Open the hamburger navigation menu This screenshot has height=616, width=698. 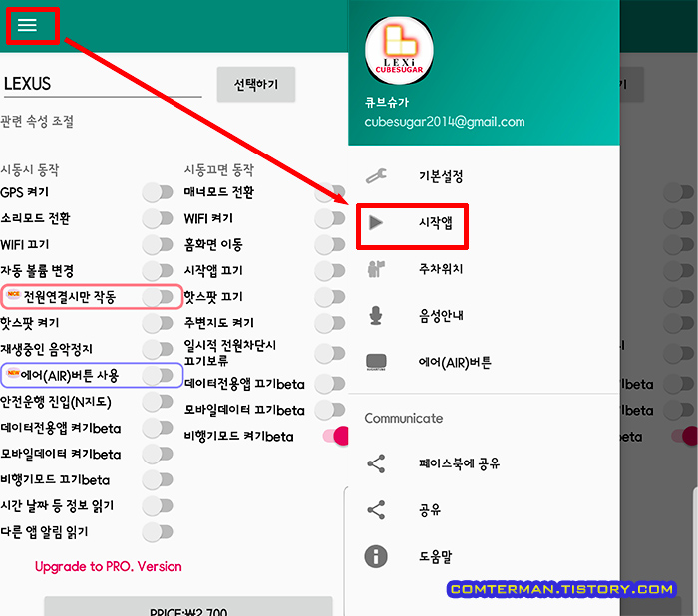27,25
